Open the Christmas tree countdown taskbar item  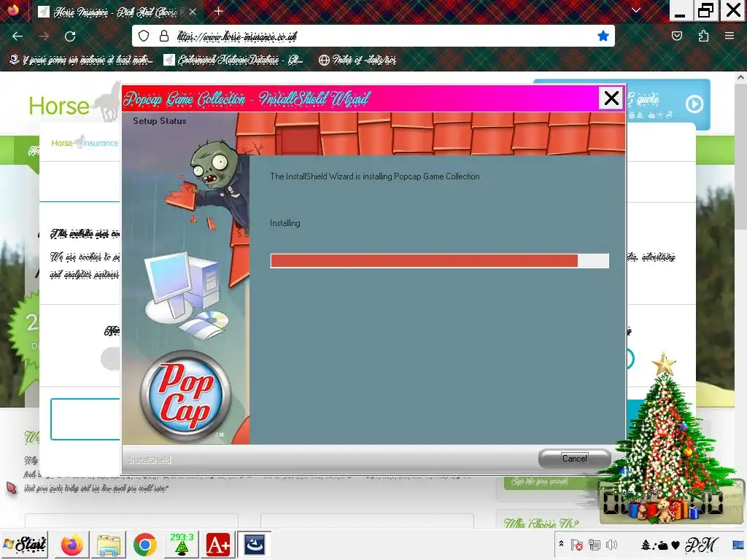182,544
